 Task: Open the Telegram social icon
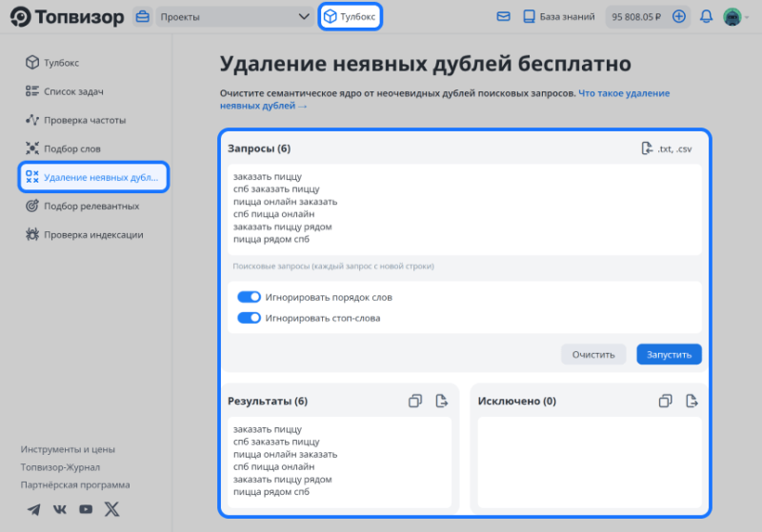coord(33,509)
